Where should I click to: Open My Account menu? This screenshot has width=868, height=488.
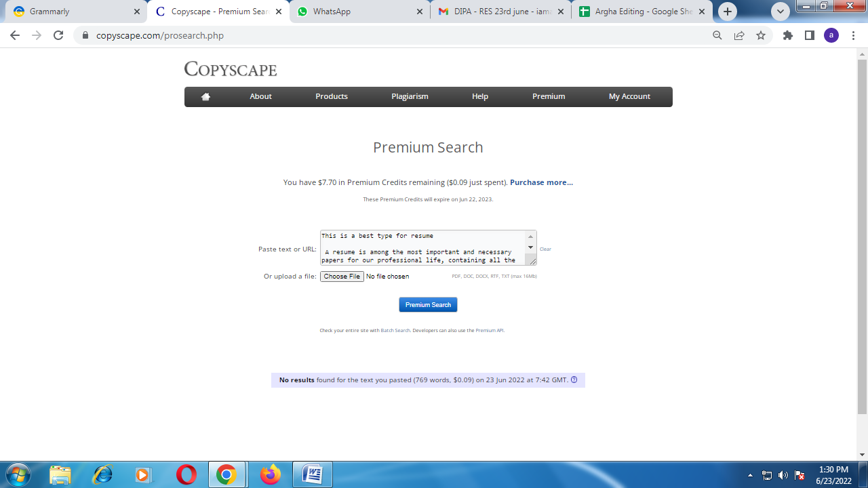pos(629,96)
